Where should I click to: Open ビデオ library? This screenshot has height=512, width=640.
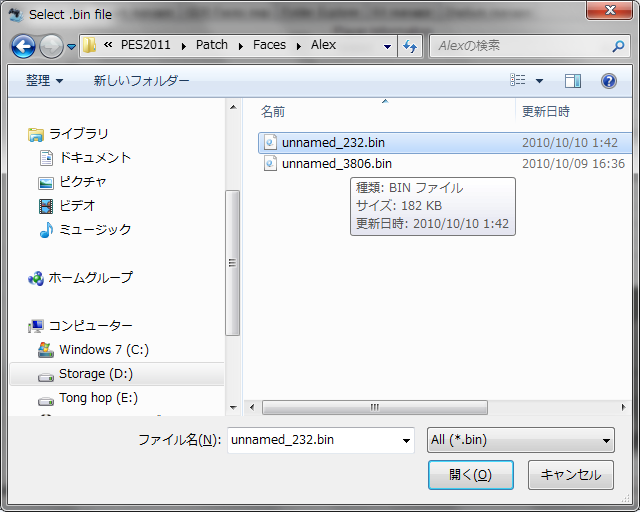pyautogui.click(x=77, y=205)
